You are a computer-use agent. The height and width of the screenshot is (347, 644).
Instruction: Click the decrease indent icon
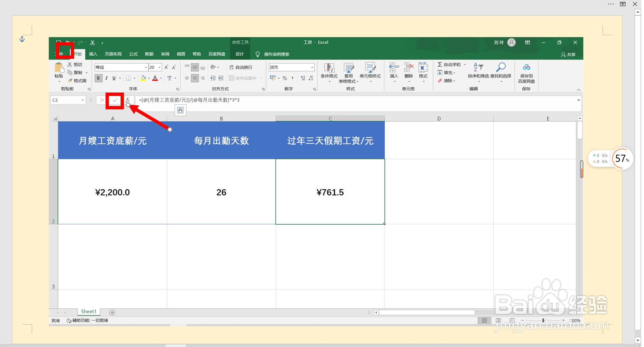tap(213, 78)
